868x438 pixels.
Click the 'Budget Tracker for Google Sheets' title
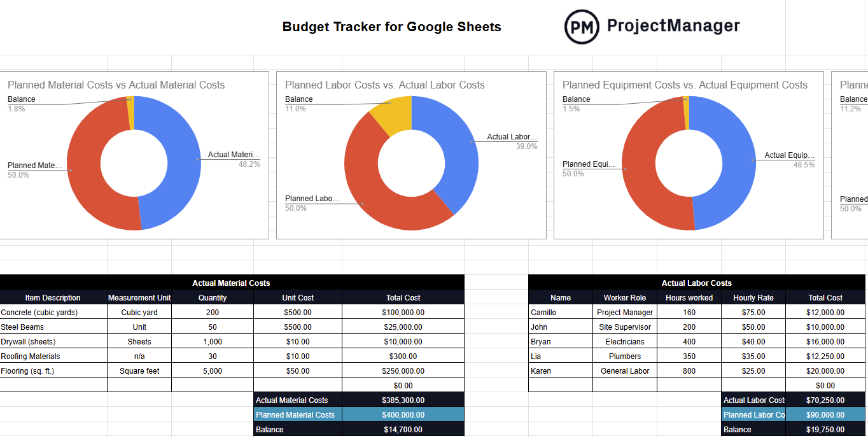click(392, 27)
